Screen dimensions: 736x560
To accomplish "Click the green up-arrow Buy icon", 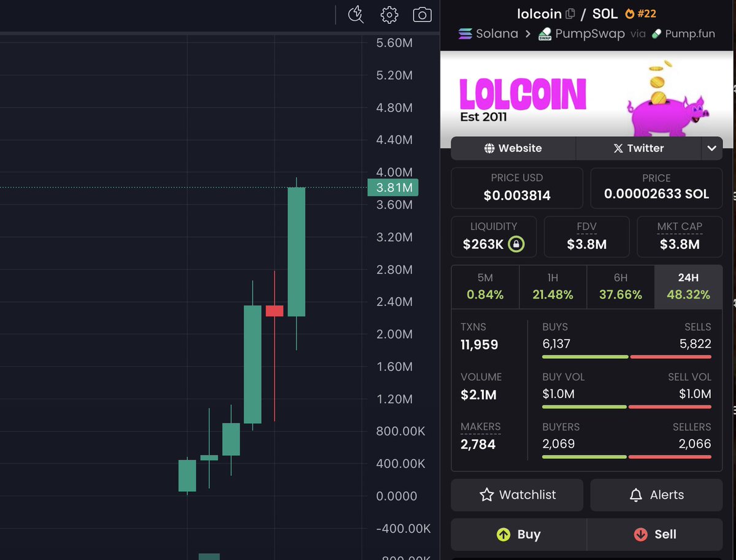I will (x=504, y=534).
